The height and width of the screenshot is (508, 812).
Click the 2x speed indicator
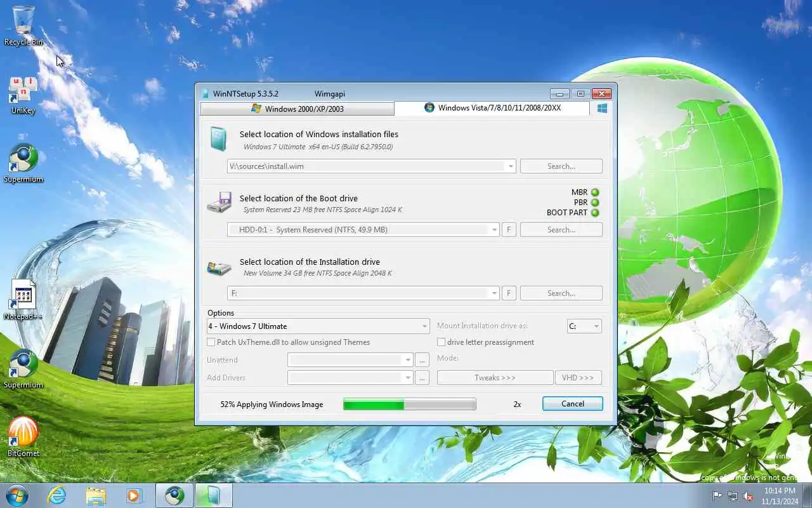(x=517, y=404)
